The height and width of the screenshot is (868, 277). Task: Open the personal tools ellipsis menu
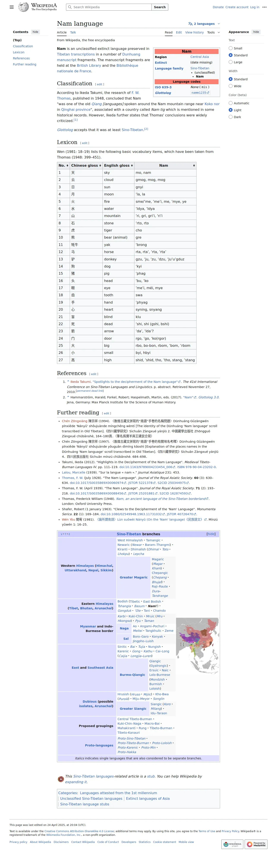click(264, 7)
